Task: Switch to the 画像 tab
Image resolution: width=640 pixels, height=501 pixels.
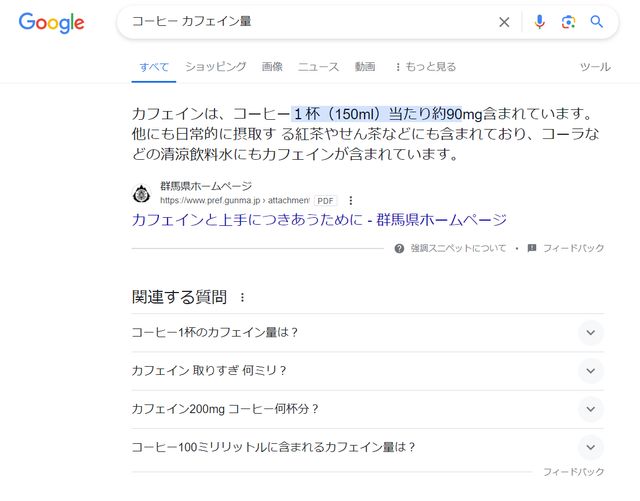Action: [x=272, y=67]
